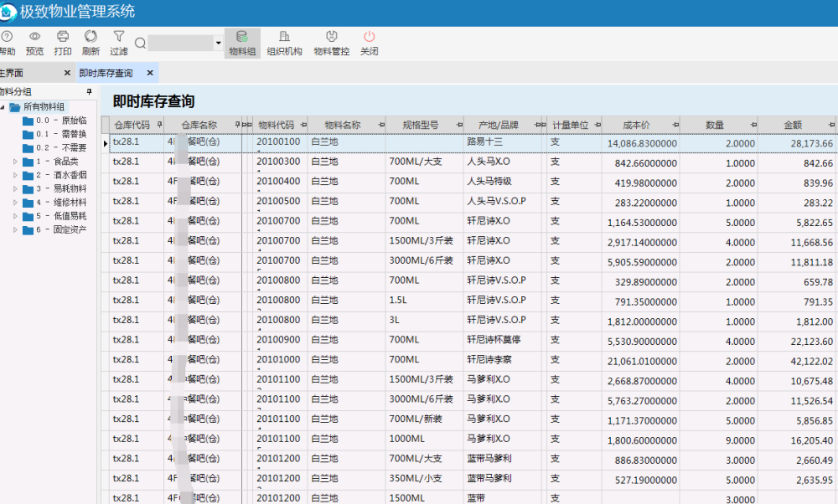The image size is (838, 504).
Task: Click the 700ML/新装 specification cell
Action: click(x=424, y=419)
